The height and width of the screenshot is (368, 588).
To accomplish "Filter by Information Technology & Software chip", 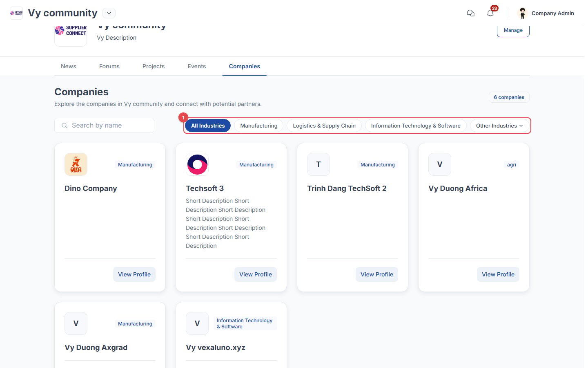I will (416, 126).
